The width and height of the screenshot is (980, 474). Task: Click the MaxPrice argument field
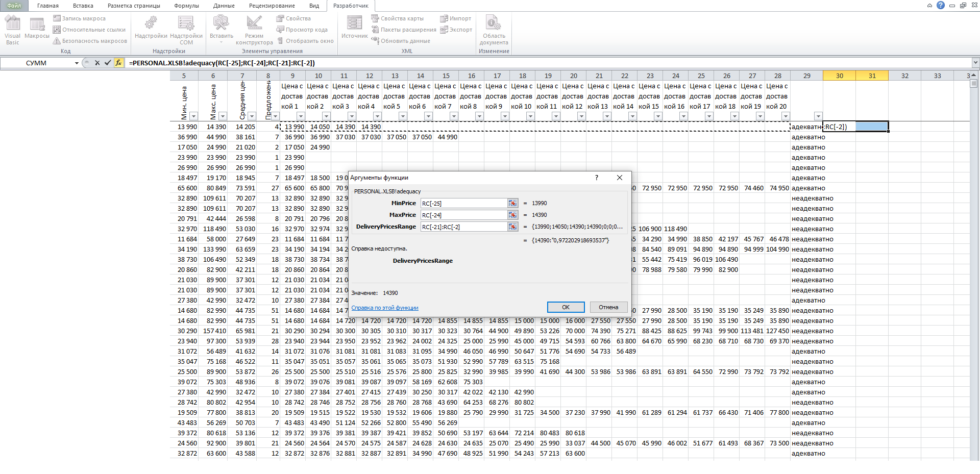click(463, 215)
